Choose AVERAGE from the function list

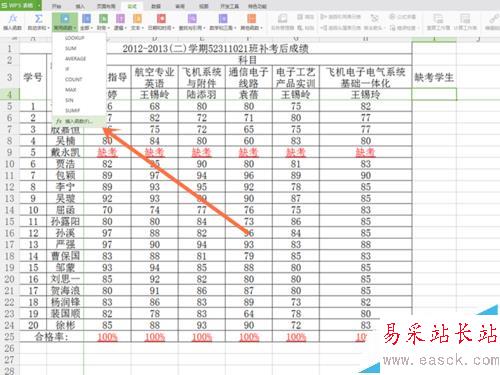[x=79, y=59]
